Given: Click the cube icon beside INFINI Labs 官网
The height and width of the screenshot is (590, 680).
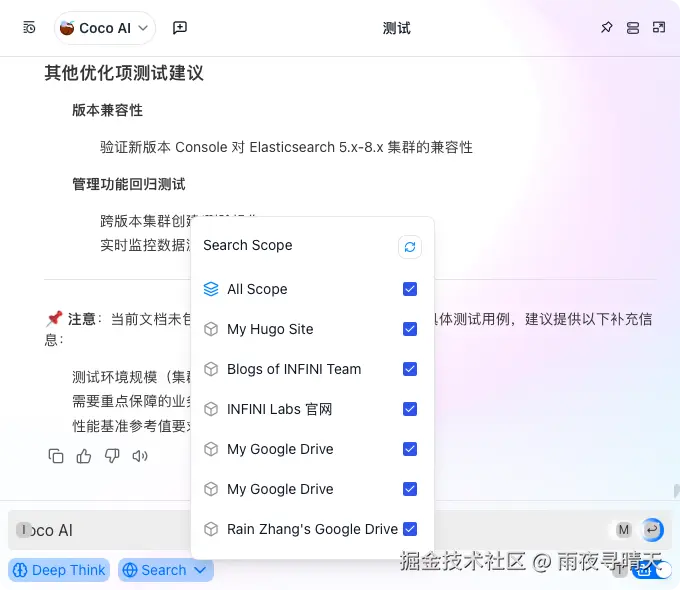Looking at the screenshot, I should (x=211, y=409).
